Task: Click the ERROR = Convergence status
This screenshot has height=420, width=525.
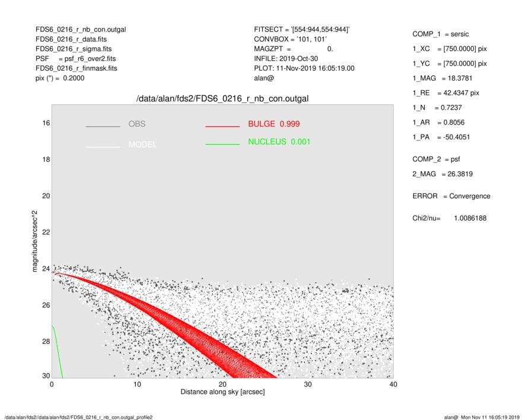Action: 451,196
